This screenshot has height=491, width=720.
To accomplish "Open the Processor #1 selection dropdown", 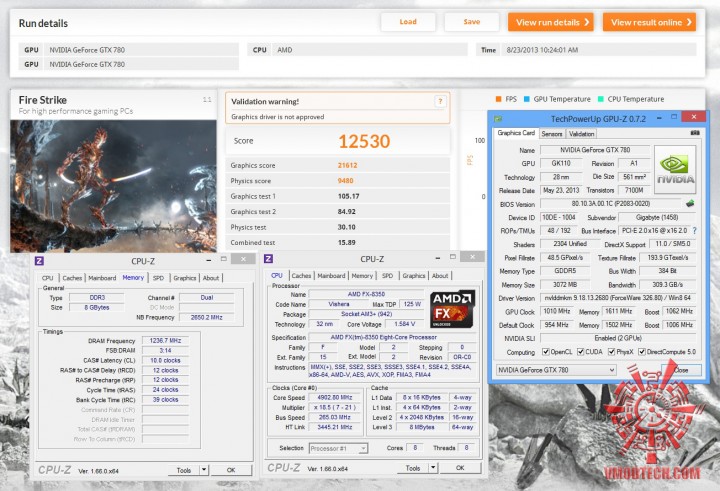I will pos(338,448).
